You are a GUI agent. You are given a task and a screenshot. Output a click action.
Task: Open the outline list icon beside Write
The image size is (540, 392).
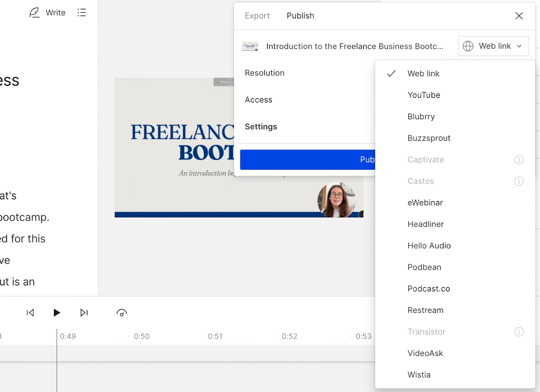tap(82, 12)
